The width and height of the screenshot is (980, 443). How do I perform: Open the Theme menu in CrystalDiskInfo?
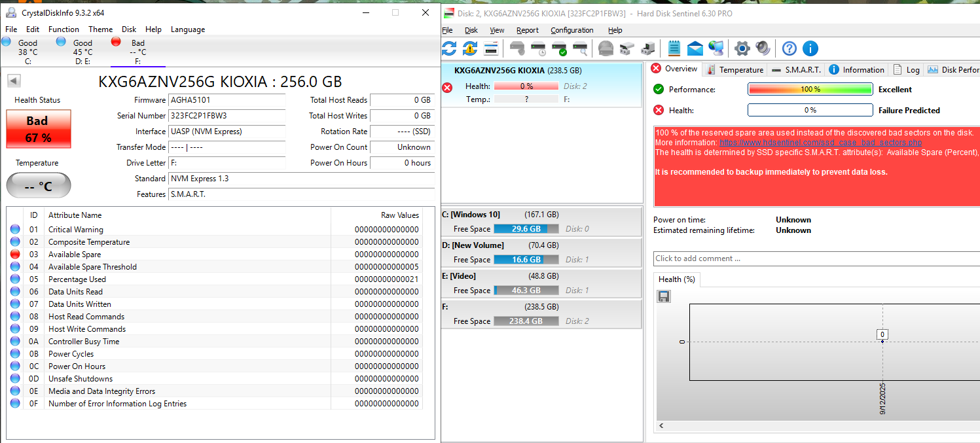click(100, 29)
